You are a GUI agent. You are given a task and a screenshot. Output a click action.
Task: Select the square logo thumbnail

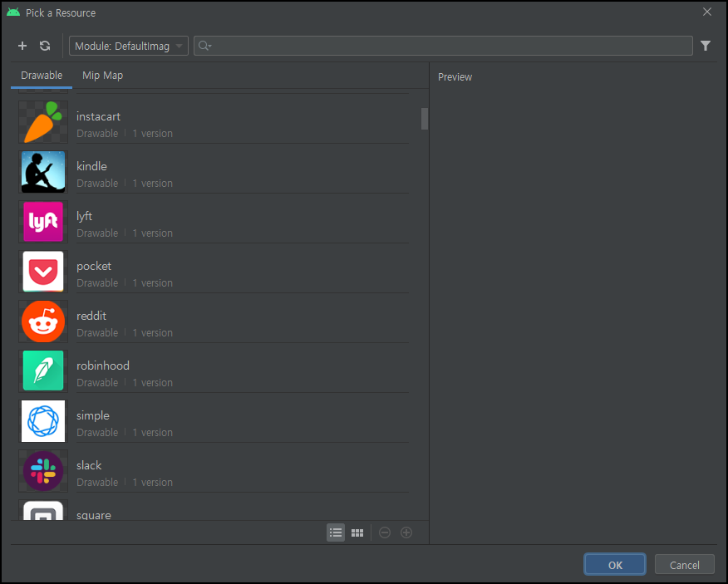[x=43, y=510]
